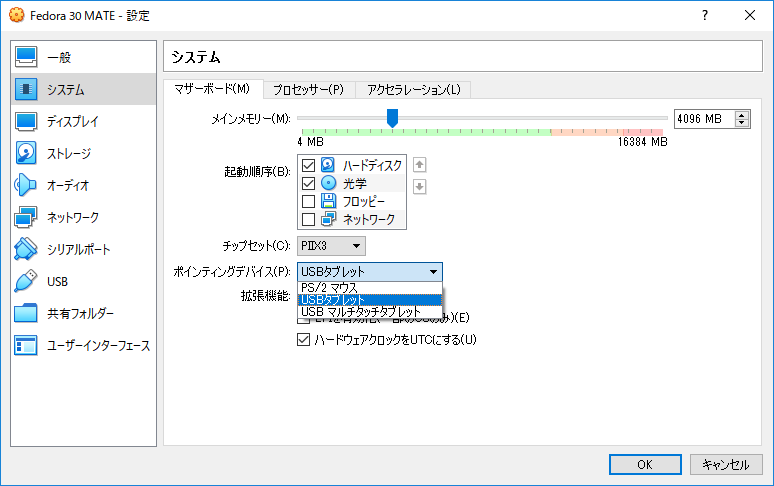The width and height of the screenshot is (774, 486).
Task: Open 共有フォルダー folder icon
Action: click(x=26, y=313)
